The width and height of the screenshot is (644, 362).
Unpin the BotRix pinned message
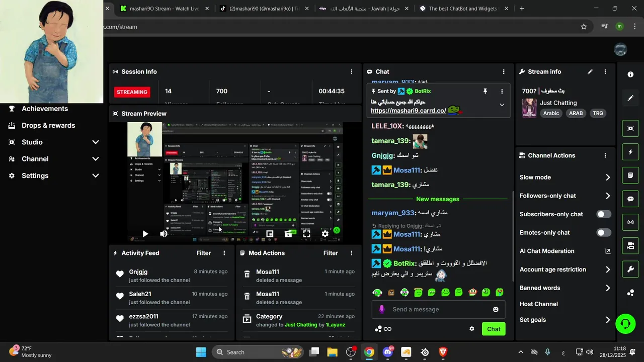coord(485,91)
